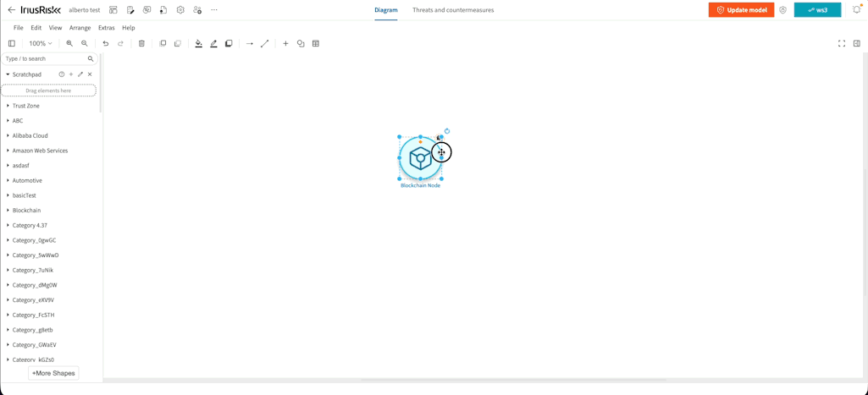Undo the last action

point(106,43)
